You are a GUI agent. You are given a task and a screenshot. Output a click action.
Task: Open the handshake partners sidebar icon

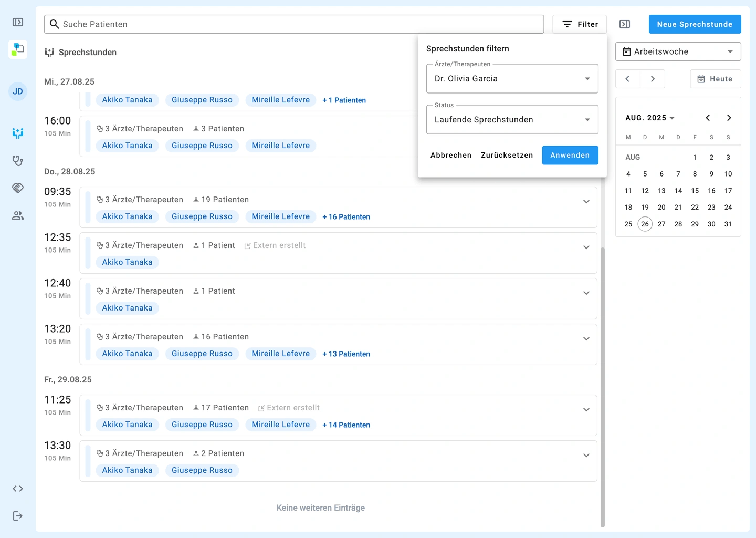[x=17, y=188]
